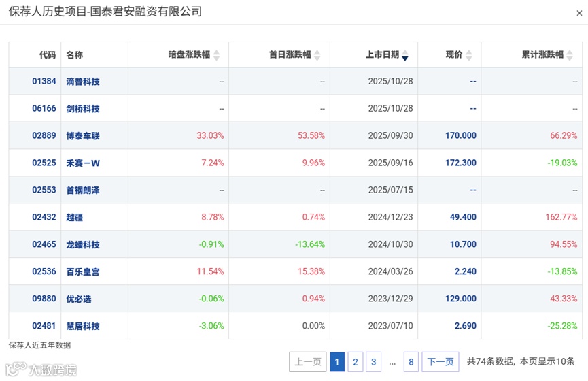
Task: Select cumulative change 66.29%
Action: click(564, 135)
